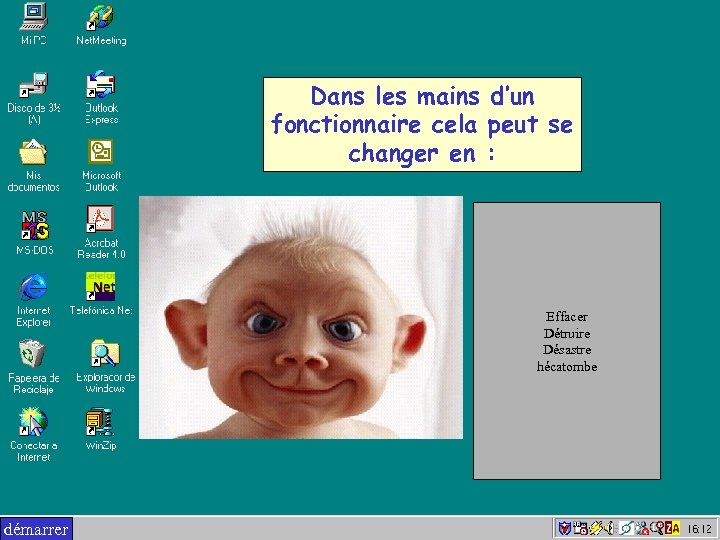The image size is (720, 540).
Task: Click the McAfee shield tray icon
Action: [564, 529]
